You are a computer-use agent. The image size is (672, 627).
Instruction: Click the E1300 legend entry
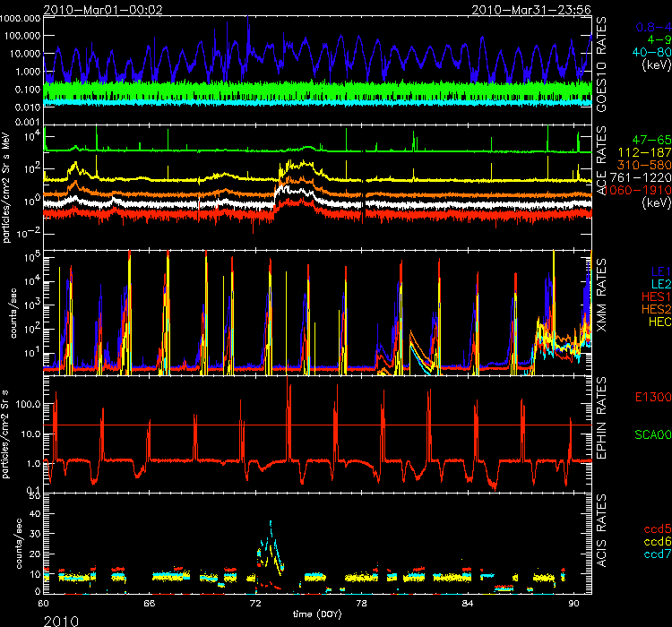[653, 397]
